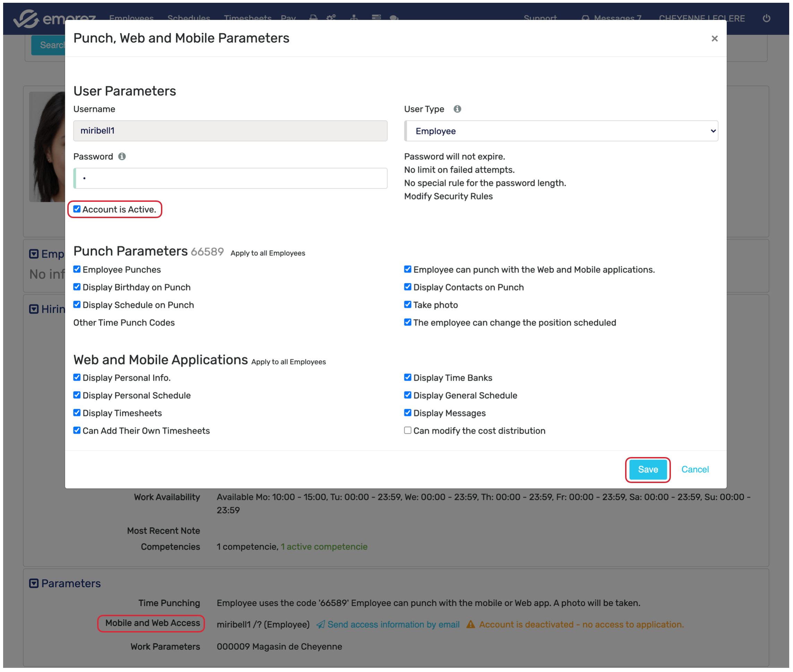
Task: Enable Can modify the cost distribution
Action: pos(408,430)
